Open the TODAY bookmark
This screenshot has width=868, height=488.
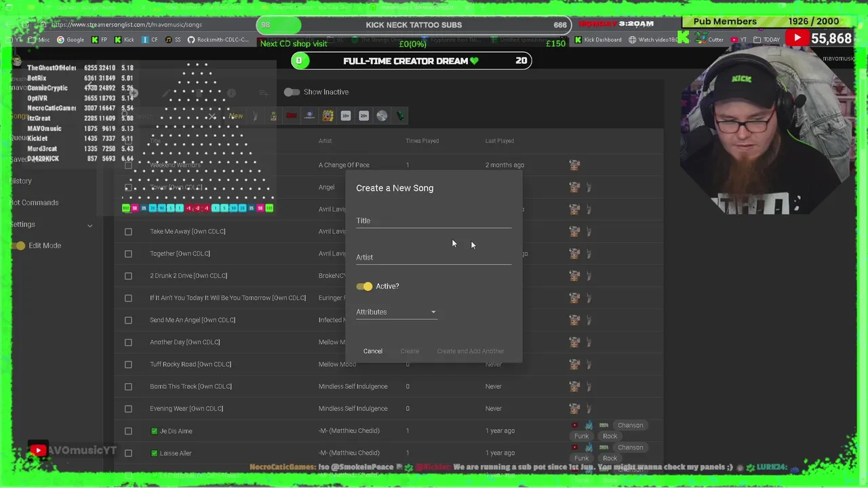click(766, 39)
